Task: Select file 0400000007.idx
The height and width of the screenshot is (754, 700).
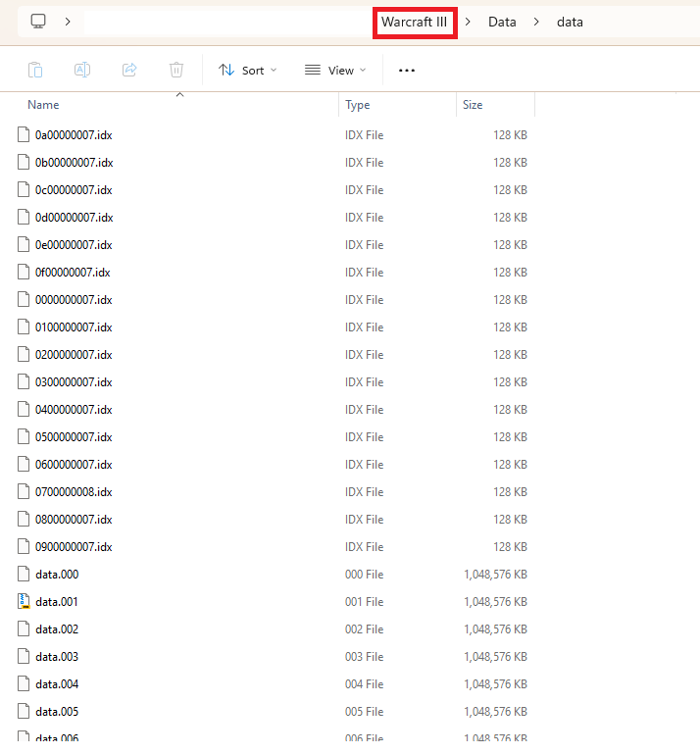Action: pyautogui.click(x=74, y=409)
